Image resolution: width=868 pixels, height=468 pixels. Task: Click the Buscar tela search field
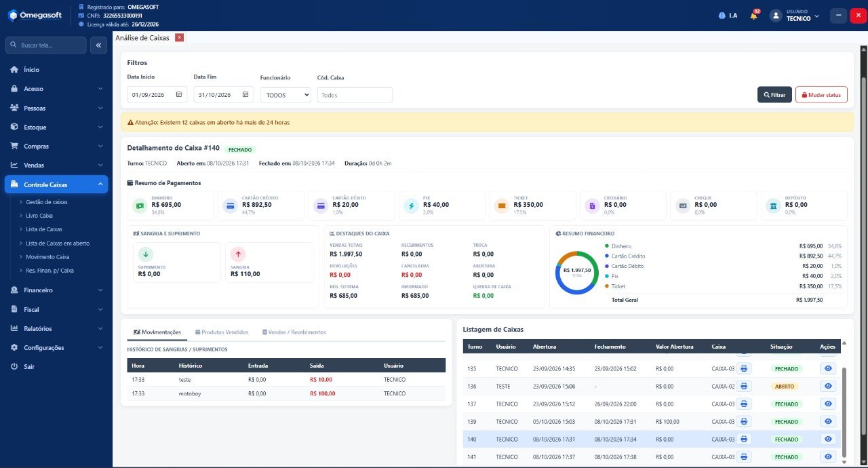[x=46, y=45]
